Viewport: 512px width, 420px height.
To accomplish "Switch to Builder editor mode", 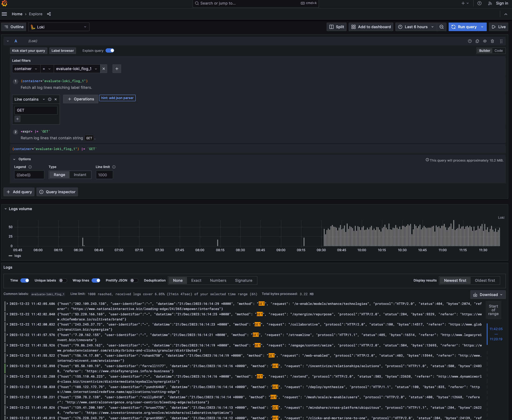I will [x=485, y=51].
